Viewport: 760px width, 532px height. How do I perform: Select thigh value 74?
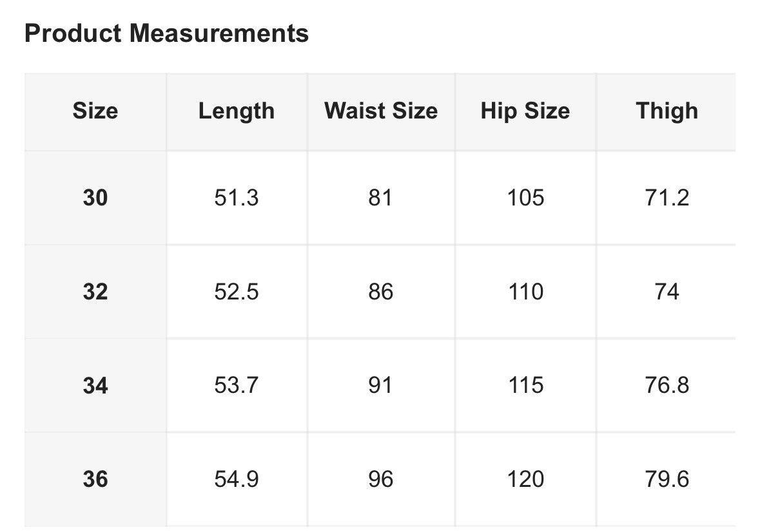tap(667, 291)
